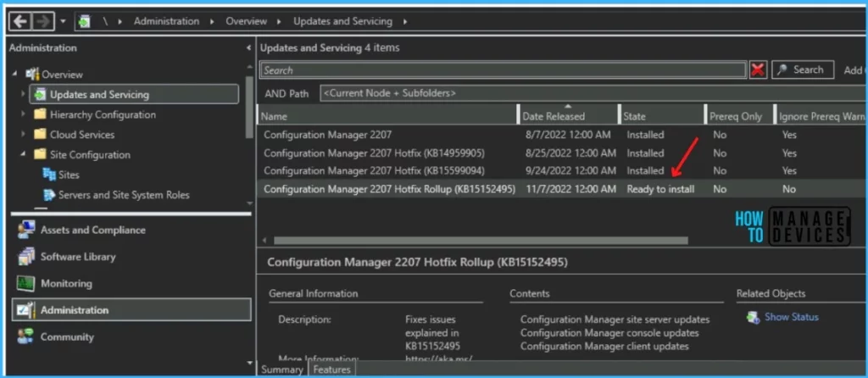This screenshot has width=868, height=378.
Task: Switch to Monitoring workspace
Action: click(66, 283)
